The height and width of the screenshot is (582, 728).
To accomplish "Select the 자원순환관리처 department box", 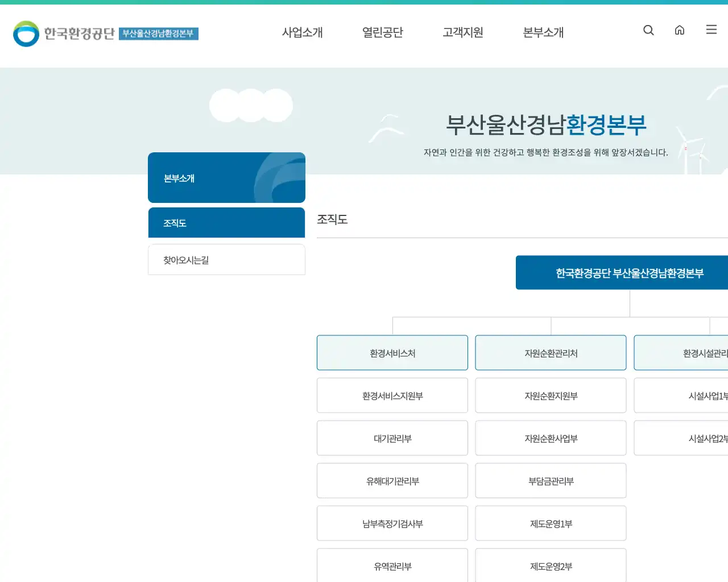I will point(551,352).
